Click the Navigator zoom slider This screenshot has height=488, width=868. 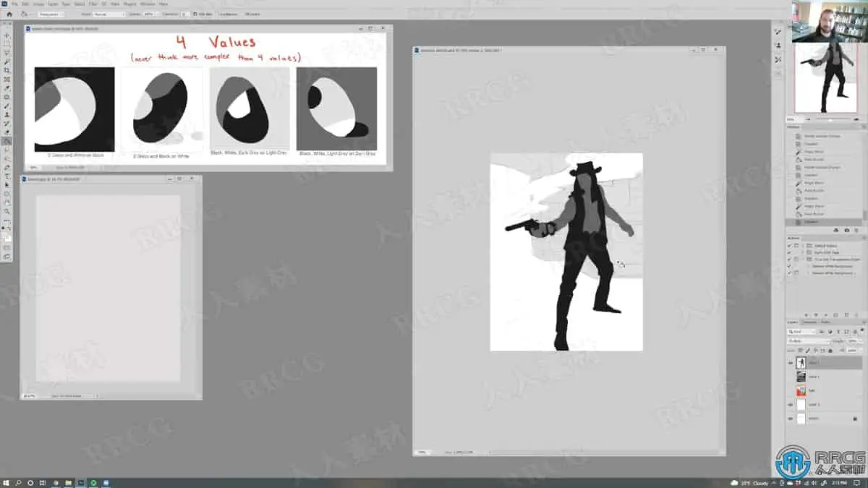coord(832,119)
